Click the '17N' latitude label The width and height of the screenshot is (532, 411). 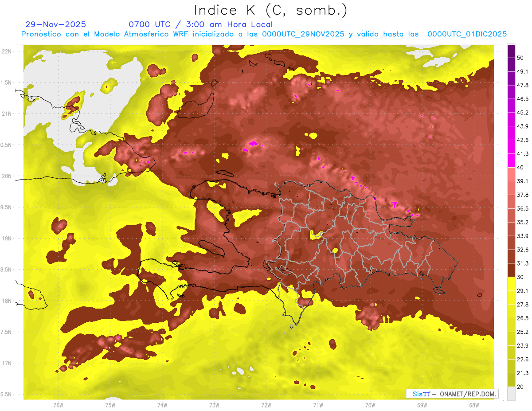[x=7, y=363]
